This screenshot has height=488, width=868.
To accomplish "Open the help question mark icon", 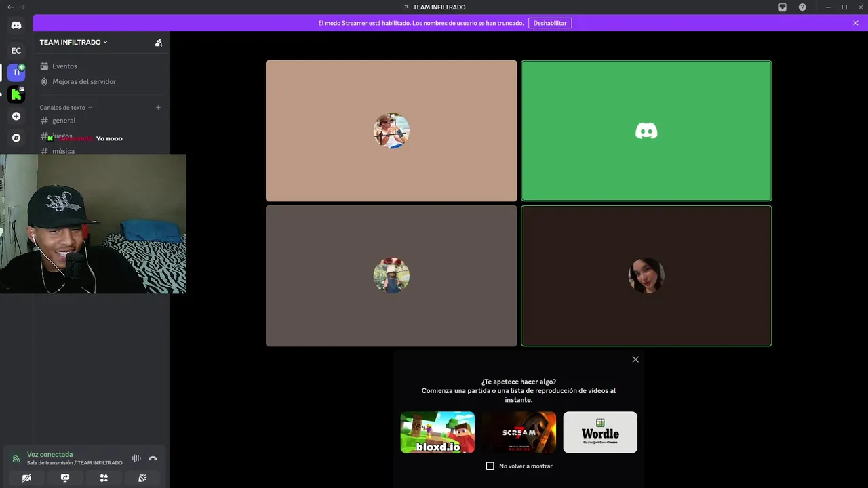I will 802,7.
